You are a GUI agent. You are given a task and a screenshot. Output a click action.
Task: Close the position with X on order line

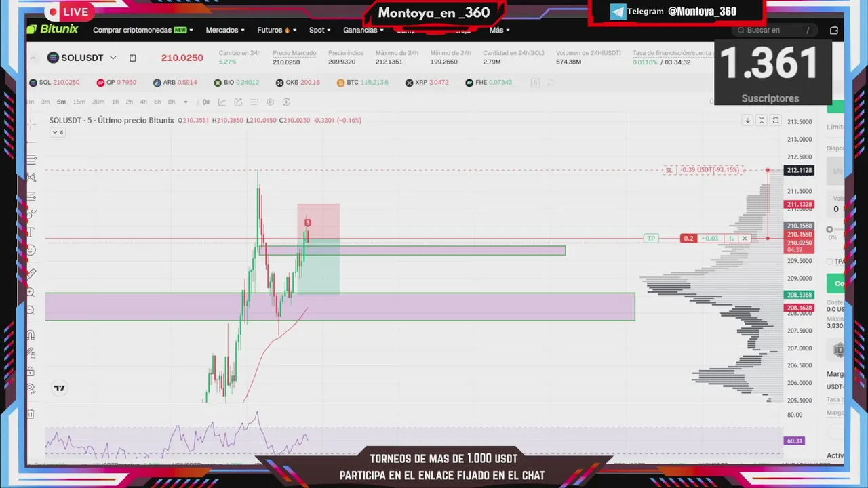pyautogui.click(x=745, y=239)
